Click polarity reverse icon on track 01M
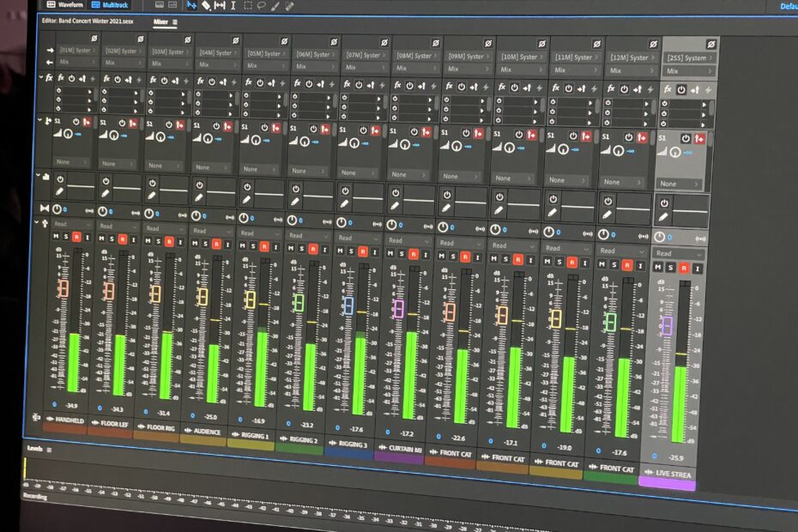The image size is (798, 532). coord(94,39)
